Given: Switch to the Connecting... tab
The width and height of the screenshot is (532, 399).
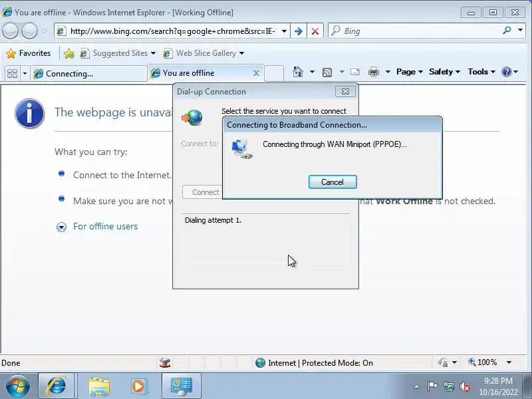Looking at the screenshot, I should pyautogui.click(x=88, y=74).
